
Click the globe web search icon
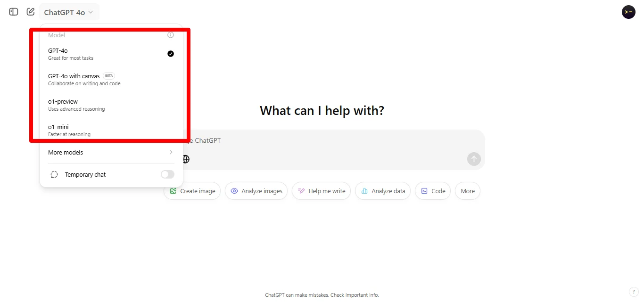click(x=186, y=159)
